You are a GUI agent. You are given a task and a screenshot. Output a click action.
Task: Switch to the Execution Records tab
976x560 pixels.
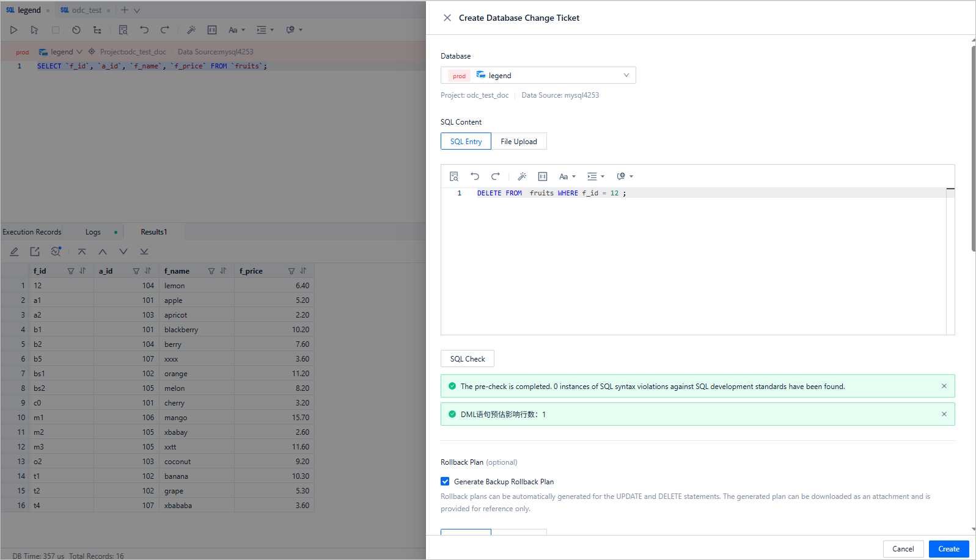(32, 232)
